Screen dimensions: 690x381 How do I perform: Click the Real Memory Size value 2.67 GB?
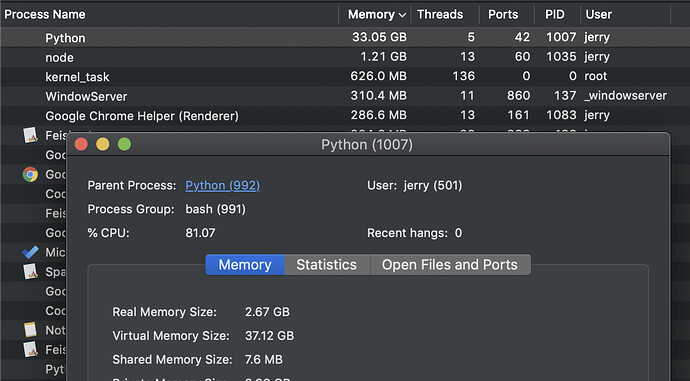[x=267, y=312]
